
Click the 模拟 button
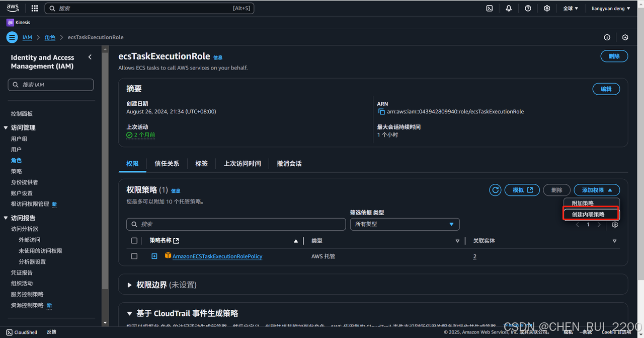tap(522, 190)
